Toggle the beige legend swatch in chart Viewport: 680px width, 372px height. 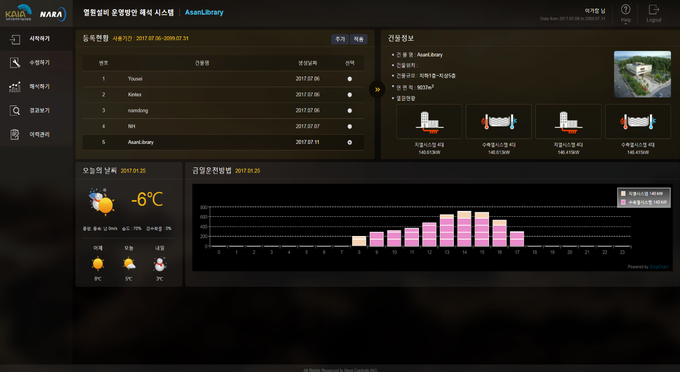tap(623, 194)
